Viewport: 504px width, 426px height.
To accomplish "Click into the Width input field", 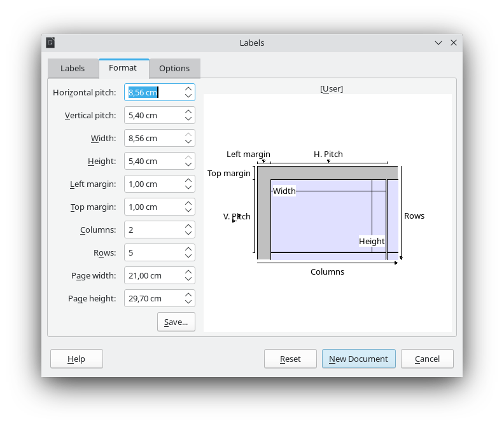I will pyautogui.click(x=153, y=139).
